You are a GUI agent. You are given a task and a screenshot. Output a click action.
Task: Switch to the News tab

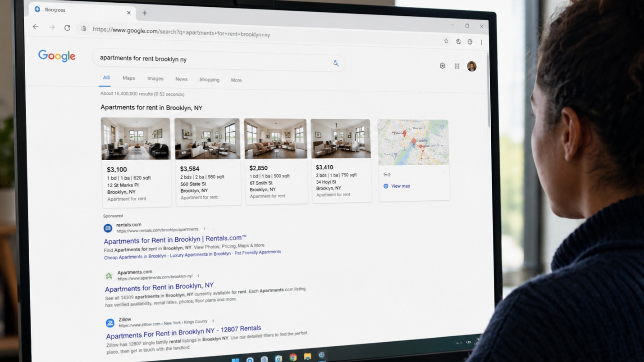181,79
